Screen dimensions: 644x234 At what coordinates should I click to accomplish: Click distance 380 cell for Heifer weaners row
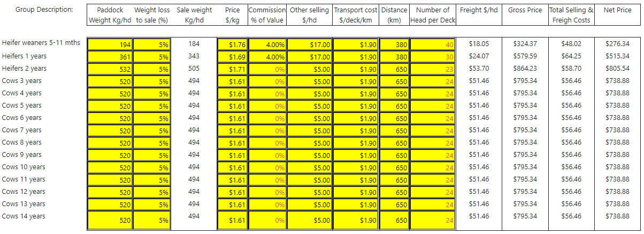coord(394,44)
